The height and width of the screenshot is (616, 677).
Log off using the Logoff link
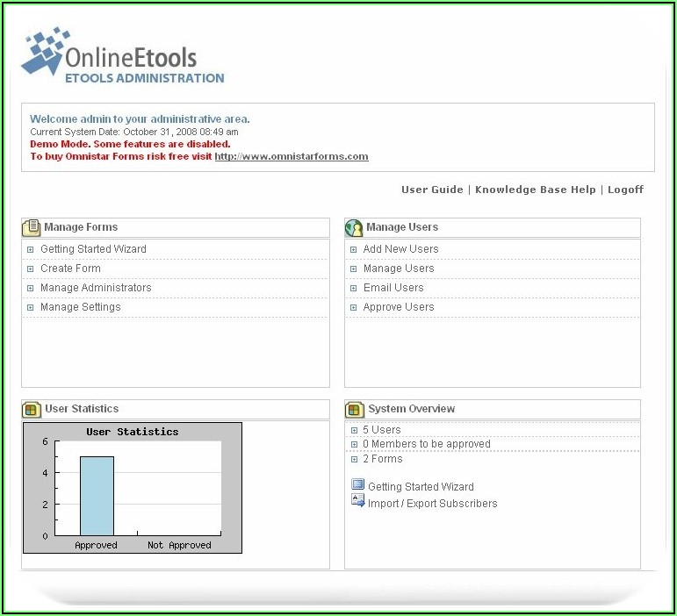tap(625, 190)
